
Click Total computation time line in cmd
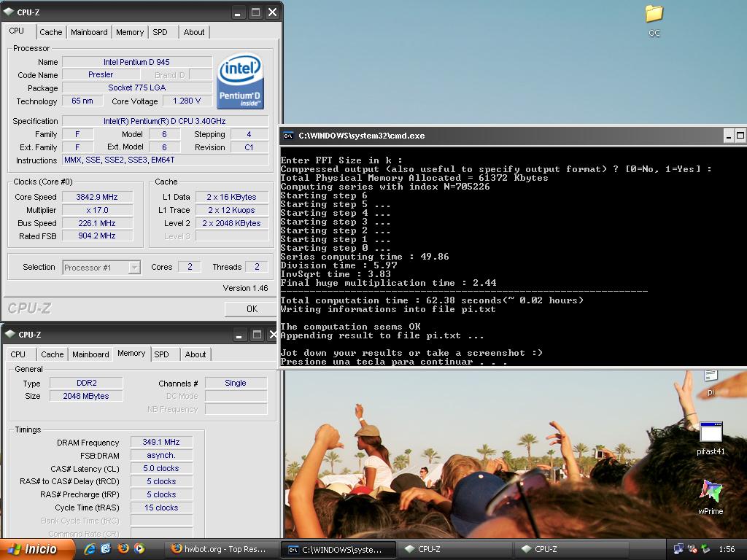(x=432, y=300)
